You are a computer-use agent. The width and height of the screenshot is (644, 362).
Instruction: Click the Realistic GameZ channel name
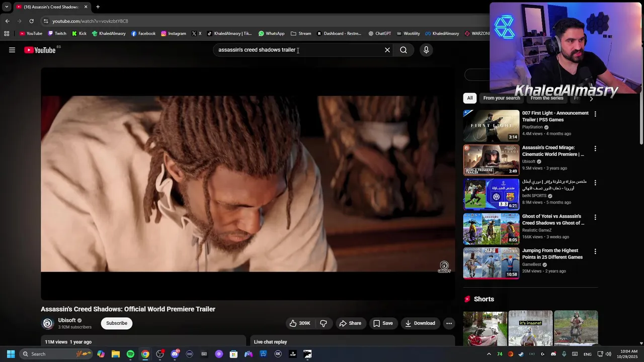(x=537, y=230)
